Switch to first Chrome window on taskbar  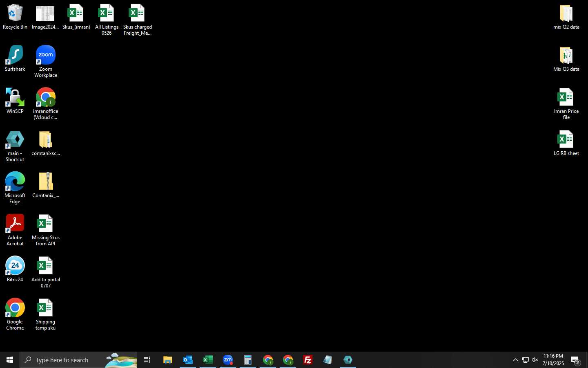click(x=268, y=360)
